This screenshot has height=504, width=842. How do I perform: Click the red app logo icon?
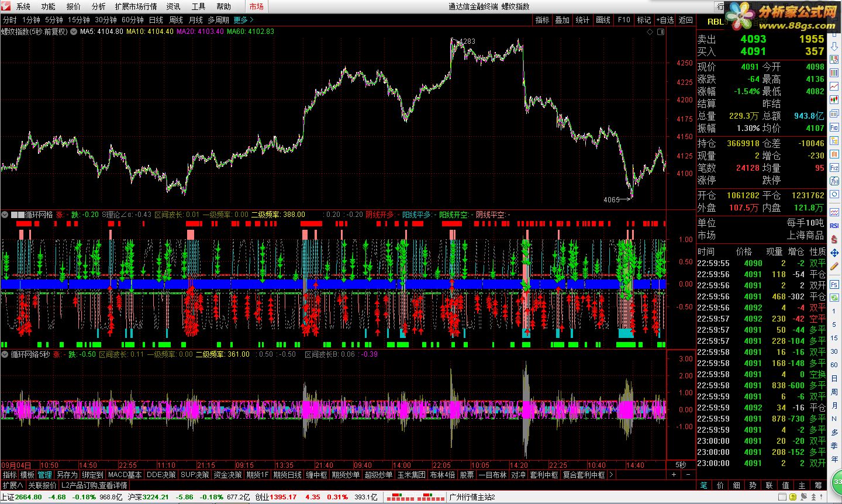[x=5, y=6]
